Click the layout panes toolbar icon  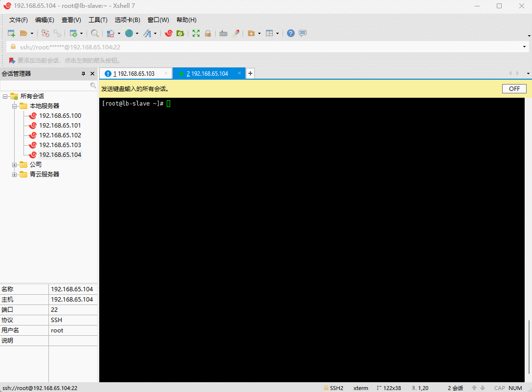coord(269,33)
